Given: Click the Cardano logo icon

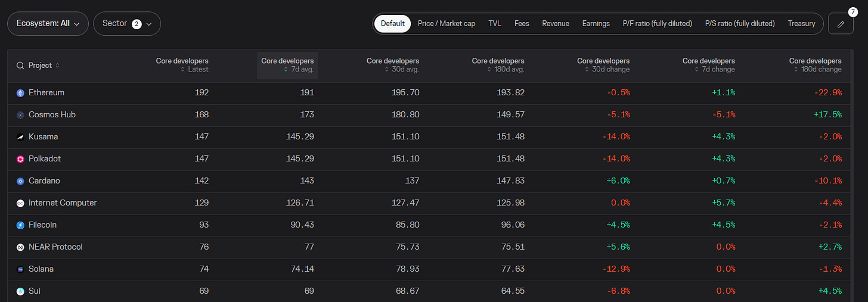Looking at the screenshot, I should (20, 181).
